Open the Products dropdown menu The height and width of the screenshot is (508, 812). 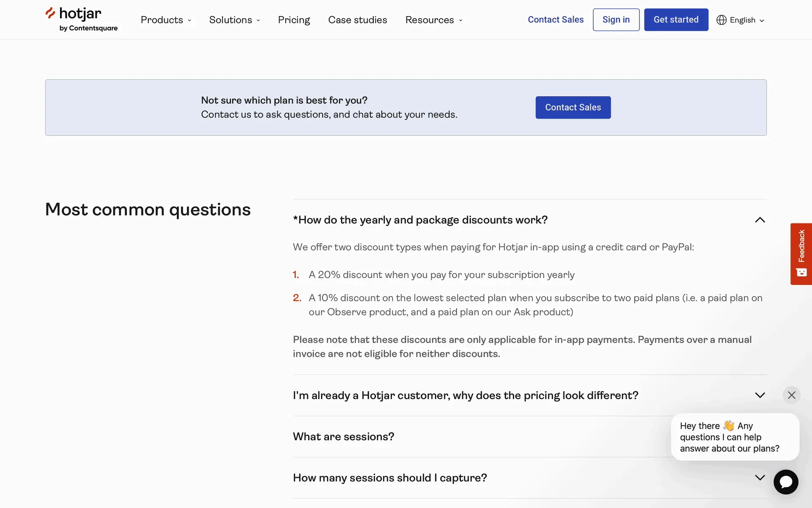point(166,20)
